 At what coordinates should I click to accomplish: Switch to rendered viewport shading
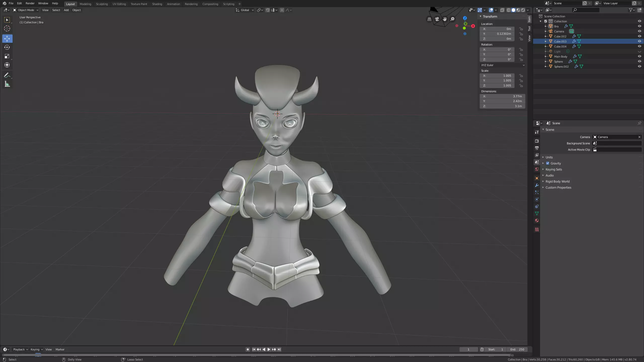click(523, 10)
